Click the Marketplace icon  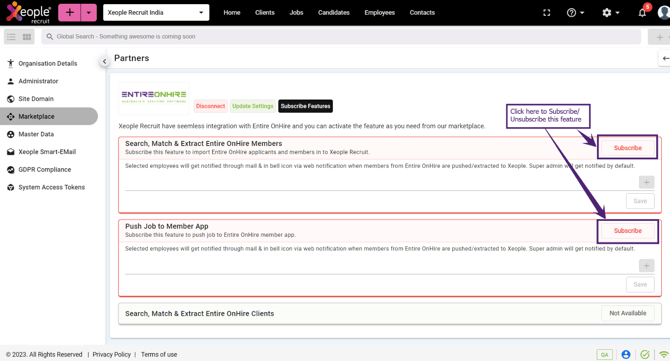(11, 116)
